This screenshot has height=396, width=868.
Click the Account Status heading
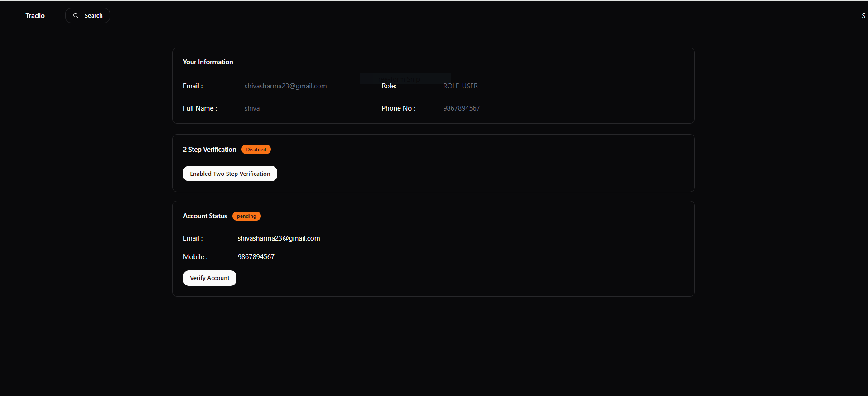205,216
